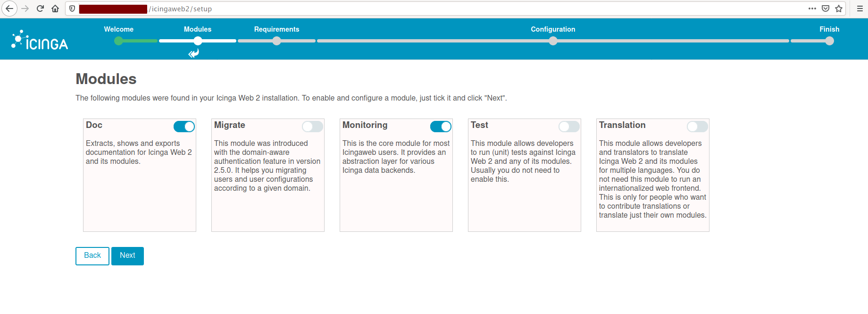Image resolution: width=868 pixels, height=314 pixels.
Task: Click the browser forward arrow
Action: [x=25, y=8]
